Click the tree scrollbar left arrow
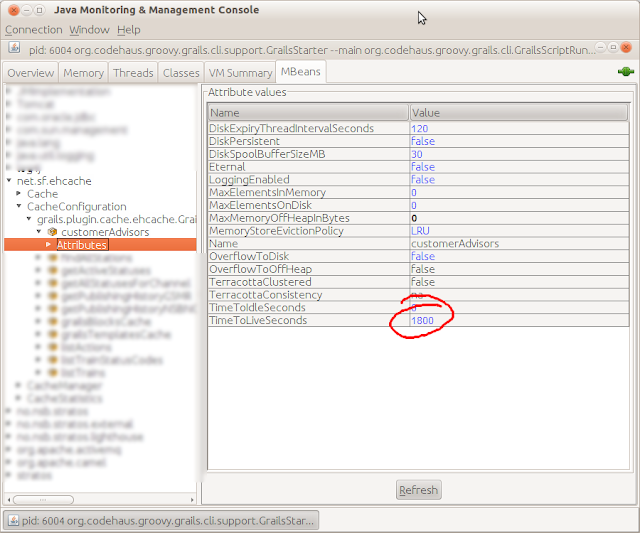The height and width of the screenshot is (533, 640). (x=9, y=500)
